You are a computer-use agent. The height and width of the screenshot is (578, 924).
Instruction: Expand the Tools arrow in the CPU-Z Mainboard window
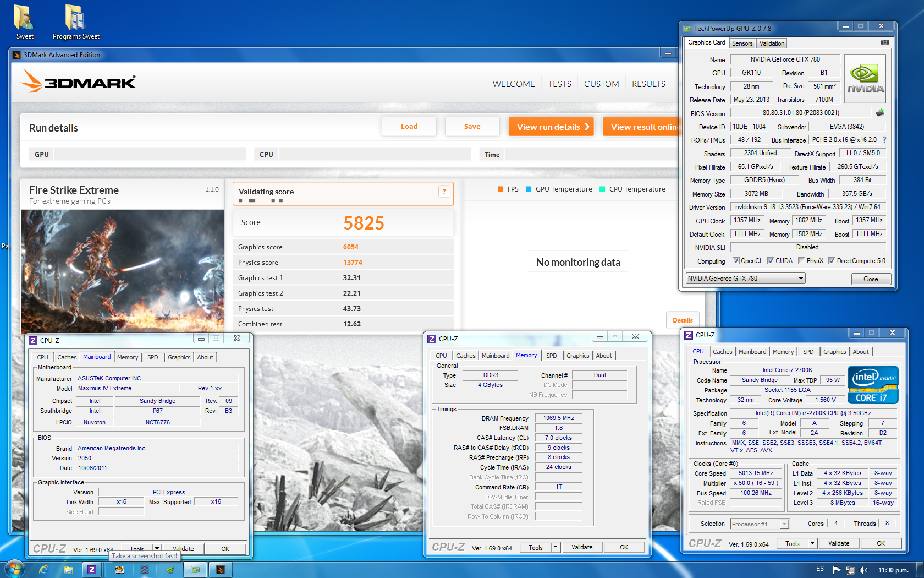(157, 548)
